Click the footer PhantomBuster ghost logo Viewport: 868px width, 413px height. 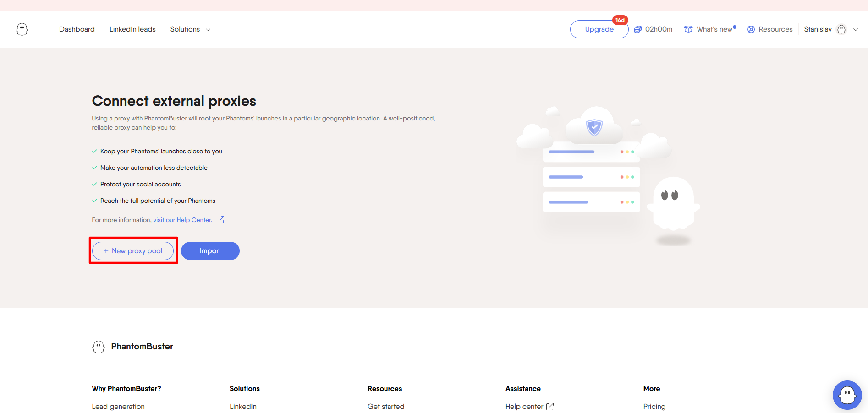99,347
